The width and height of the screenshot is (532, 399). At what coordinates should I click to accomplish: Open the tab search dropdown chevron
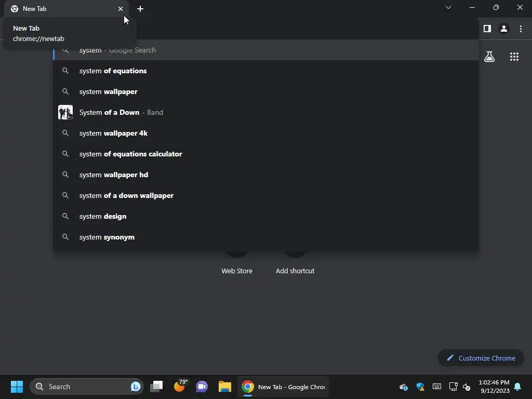448,7
